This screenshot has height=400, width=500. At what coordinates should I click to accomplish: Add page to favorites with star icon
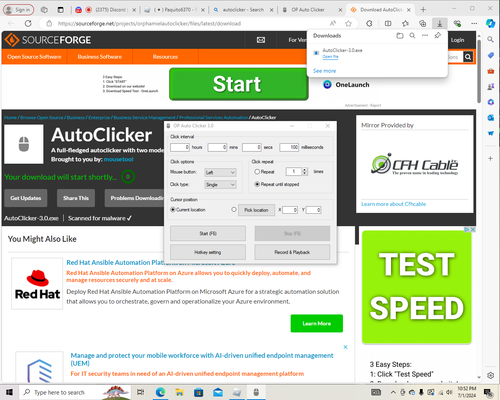[x=348, y=23]
